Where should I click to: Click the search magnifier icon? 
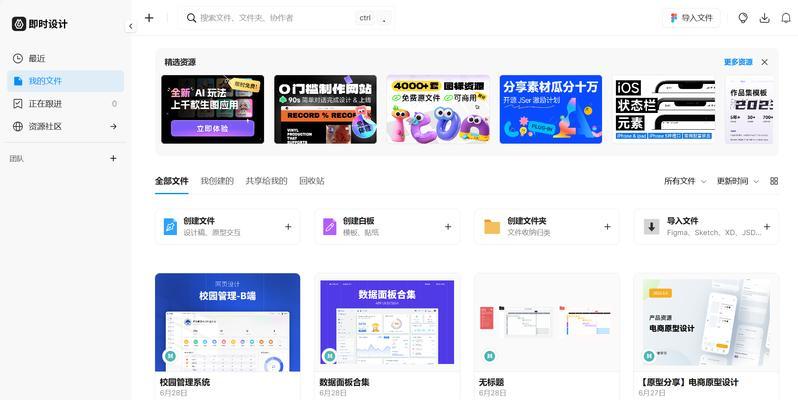click(x=191, y=18)
